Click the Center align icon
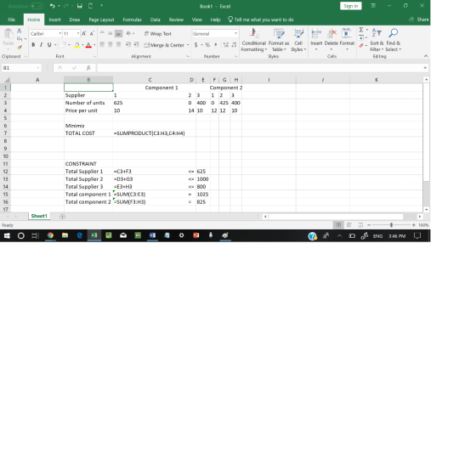476x475 pixels. (110, 45)
